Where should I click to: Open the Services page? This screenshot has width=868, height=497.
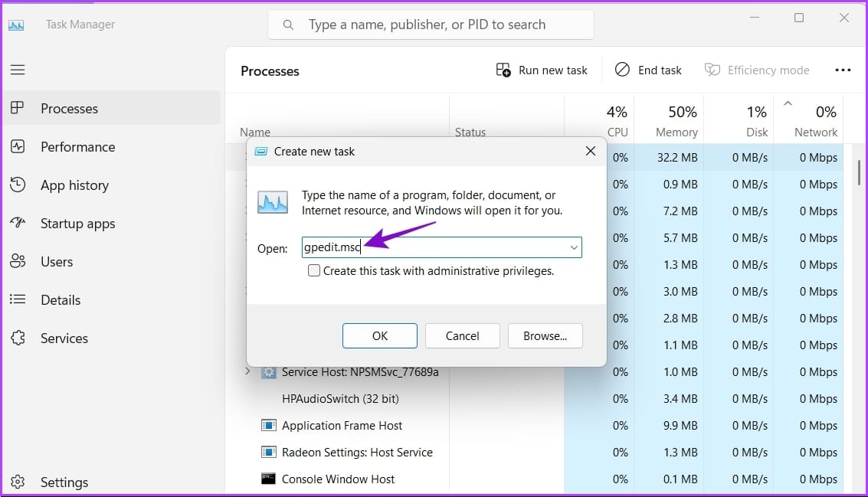coord(112,338)
